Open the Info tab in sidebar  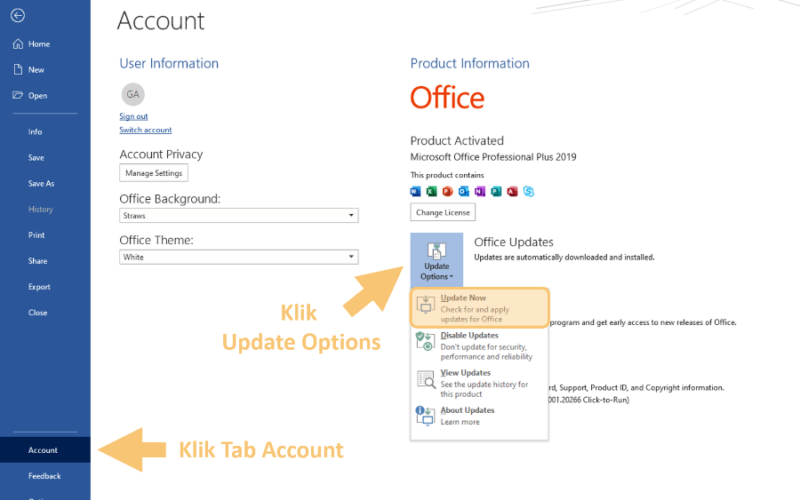(x=35, y=132)
